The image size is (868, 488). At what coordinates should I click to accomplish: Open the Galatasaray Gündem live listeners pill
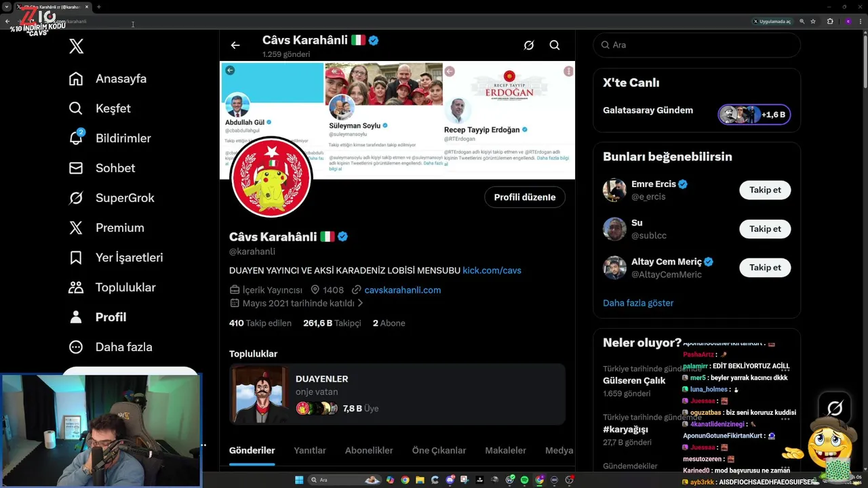pos(755,115)
